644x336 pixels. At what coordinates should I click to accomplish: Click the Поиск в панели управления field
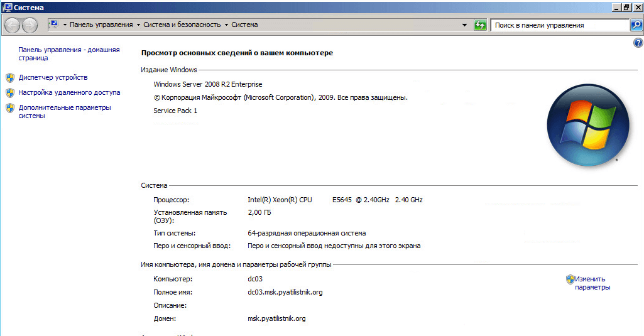coord(559,25)
